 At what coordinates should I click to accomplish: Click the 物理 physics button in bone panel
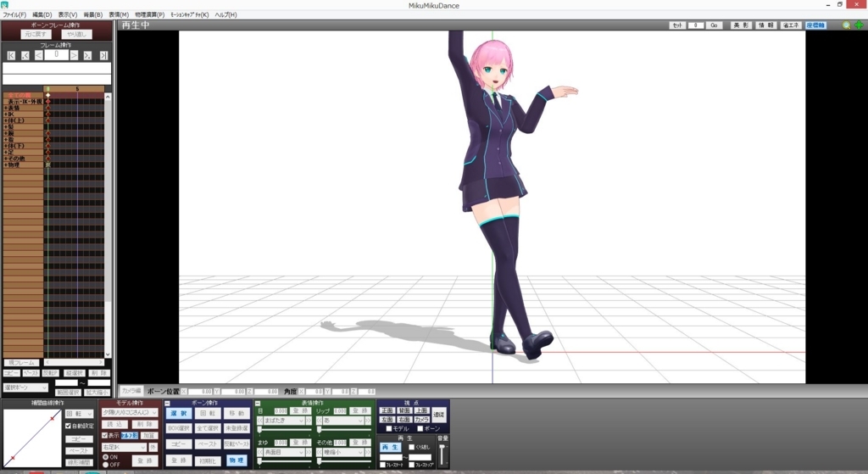[x=236, y=460]
